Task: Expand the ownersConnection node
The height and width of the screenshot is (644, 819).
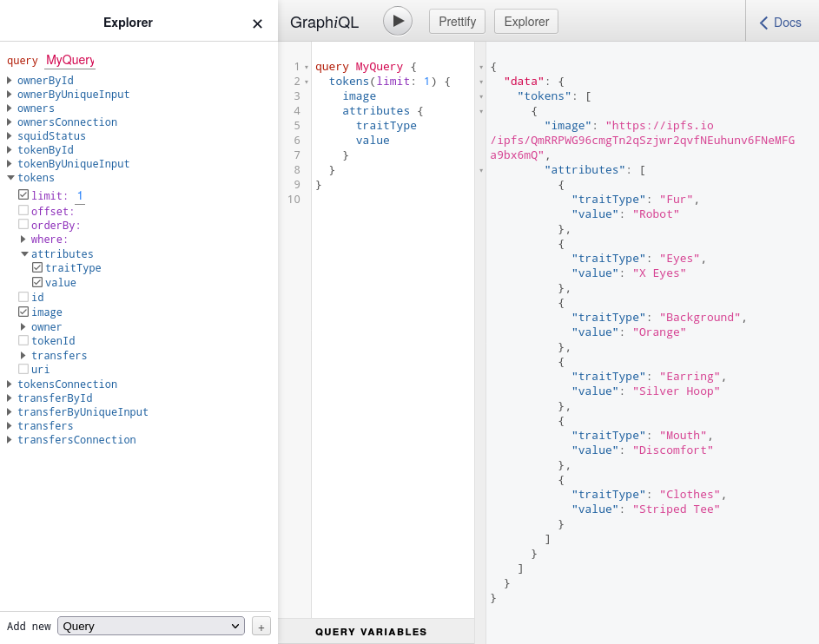Action: coord(10,122)
